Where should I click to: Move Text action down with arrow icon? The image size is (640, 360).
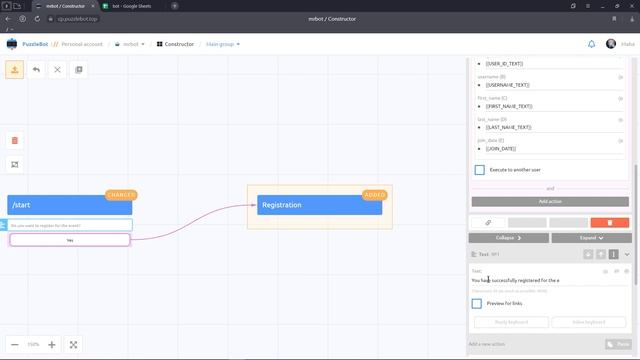click(x=588, y=254)
